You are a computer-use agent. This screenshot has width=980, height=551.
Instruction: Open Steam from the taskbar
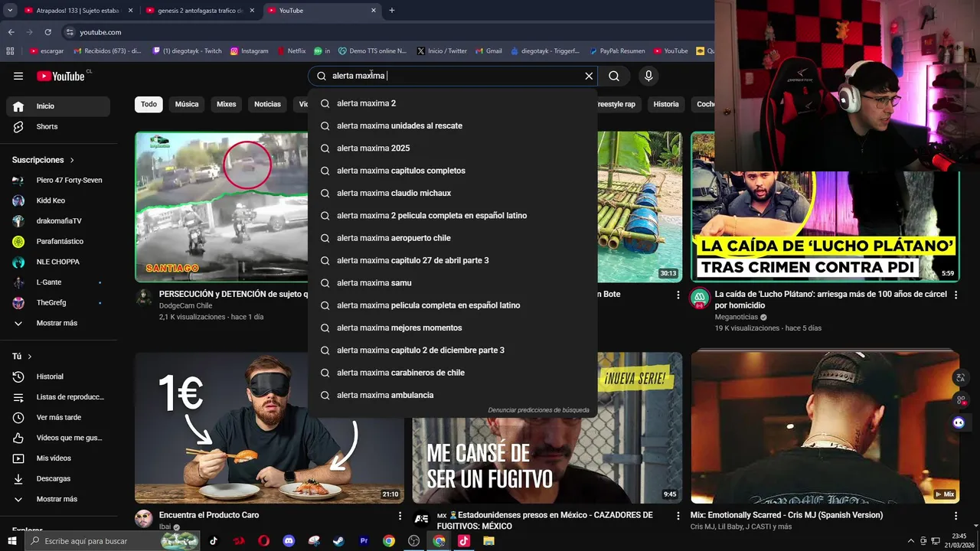338,541
